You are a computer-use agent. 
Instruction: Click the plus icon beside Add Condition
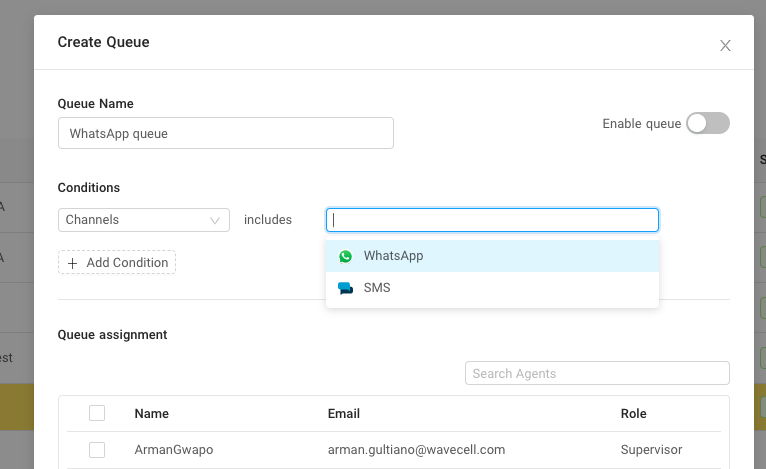(x=72, y=263)
